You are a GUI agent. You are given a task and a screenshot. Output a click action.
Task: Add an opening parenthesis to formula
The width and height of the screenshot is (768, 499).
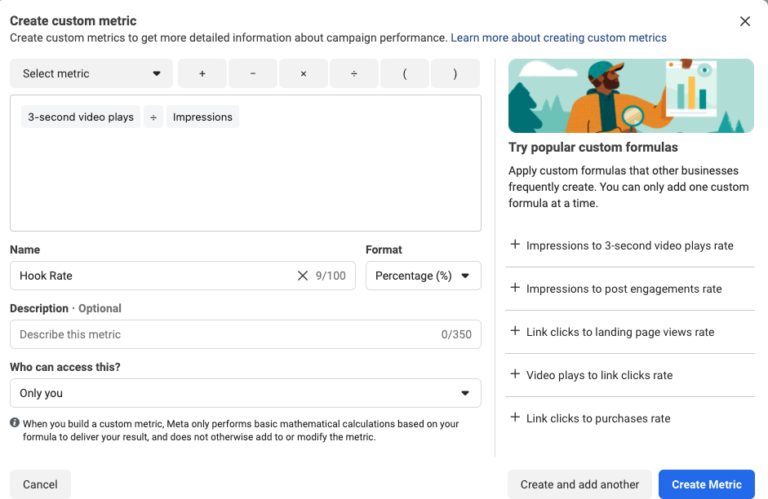pyautogui.click(x=405, y=74)
